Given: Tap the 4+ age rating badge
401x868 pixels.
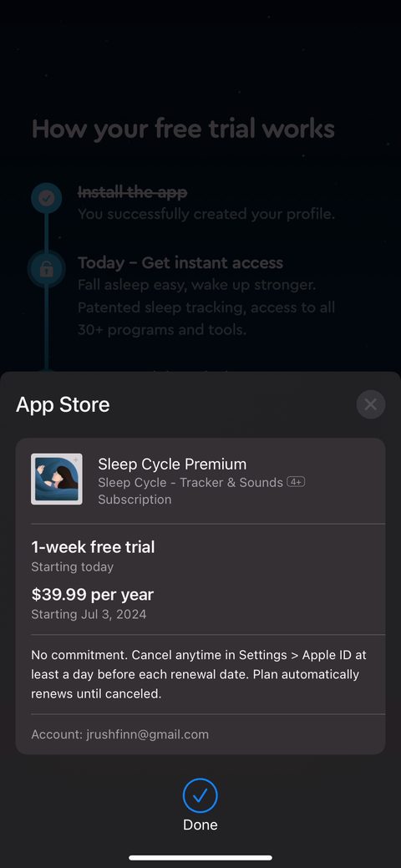Looking at the screenshot, I should [x=297, y=482].
